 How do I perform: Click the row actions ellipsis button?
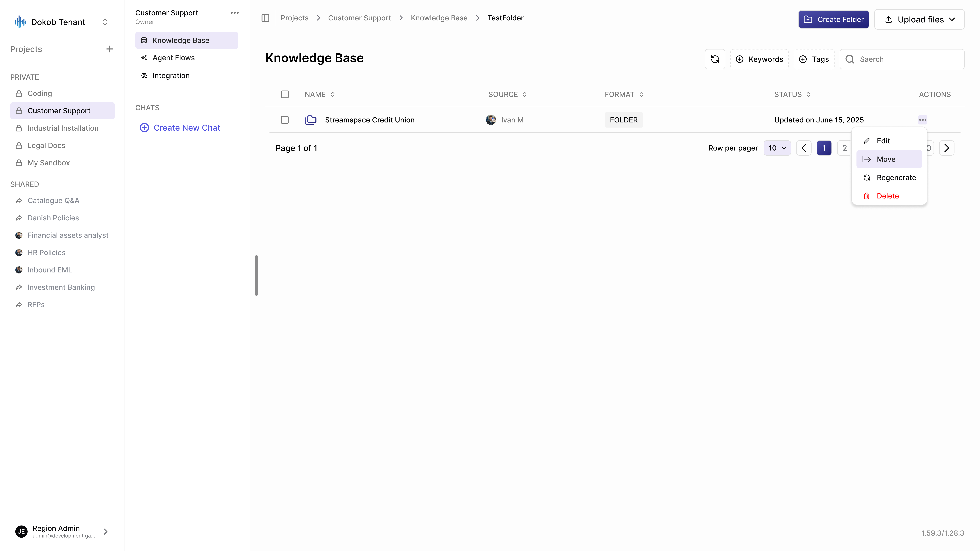[x=922, y=120]
